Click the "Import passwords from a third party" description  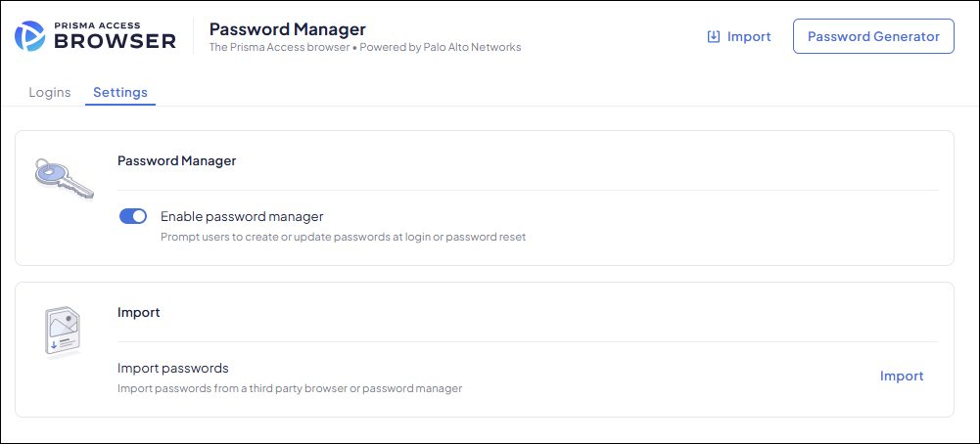pyautogui.click(x=289, y=389)
